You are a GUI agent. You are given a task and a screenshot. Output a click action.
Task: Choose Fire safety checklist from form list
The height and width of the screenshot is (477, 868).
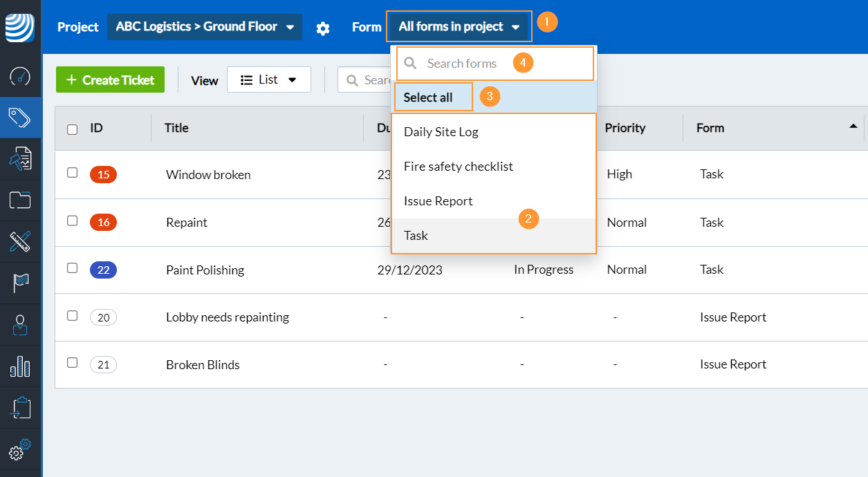click(458, 167)
